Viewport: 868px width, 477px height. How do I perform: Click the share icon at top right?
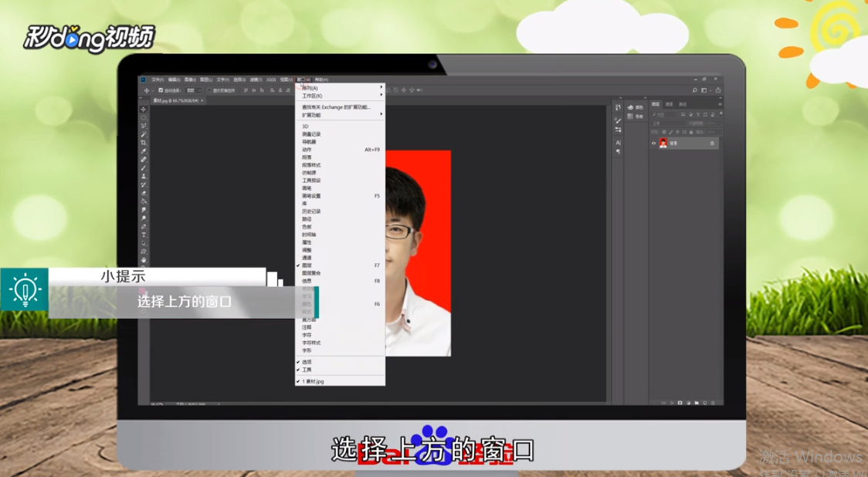click(718, 90)
